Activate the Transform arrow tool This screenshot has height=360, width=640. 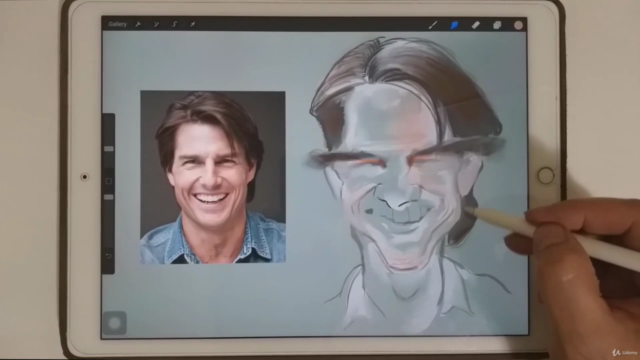coord(192,24)
